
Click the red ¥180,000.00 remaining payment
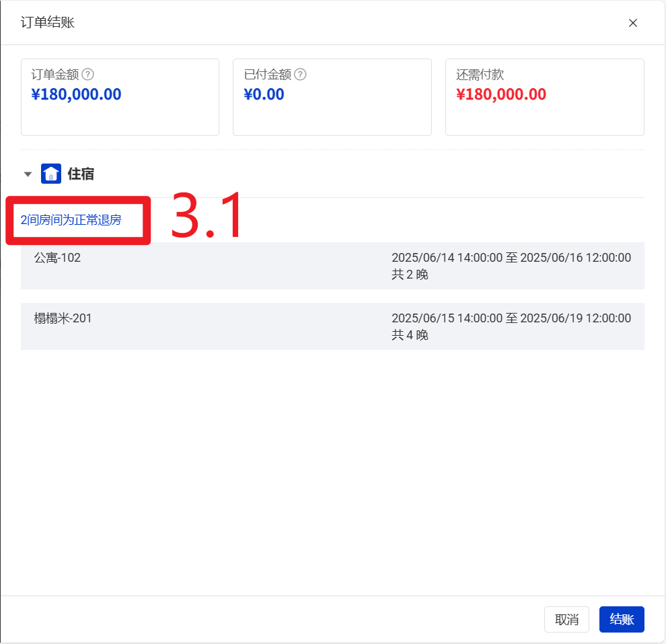[501, 94]
